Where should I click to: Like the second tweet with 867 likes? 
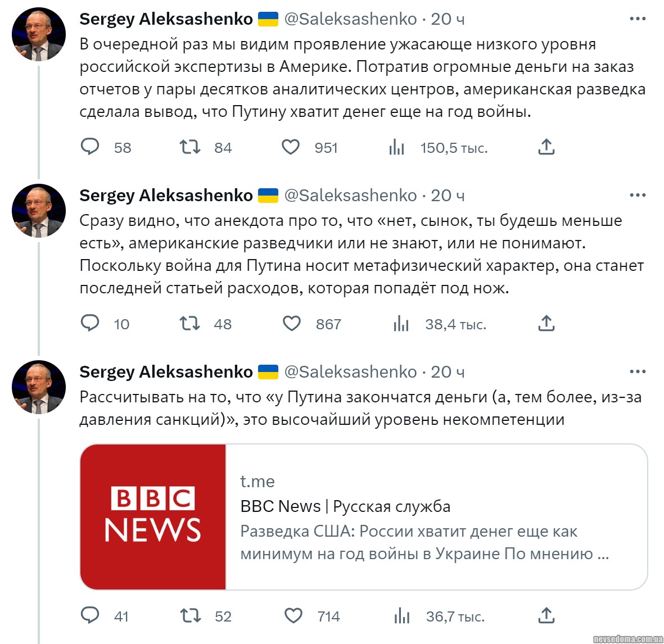[x=291, y=324]
